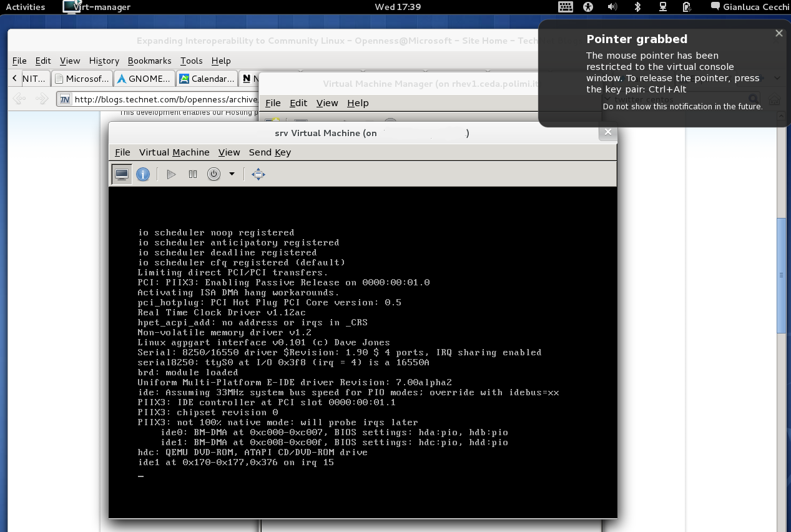Click the browser vertical scrollbar thumb

781,275
